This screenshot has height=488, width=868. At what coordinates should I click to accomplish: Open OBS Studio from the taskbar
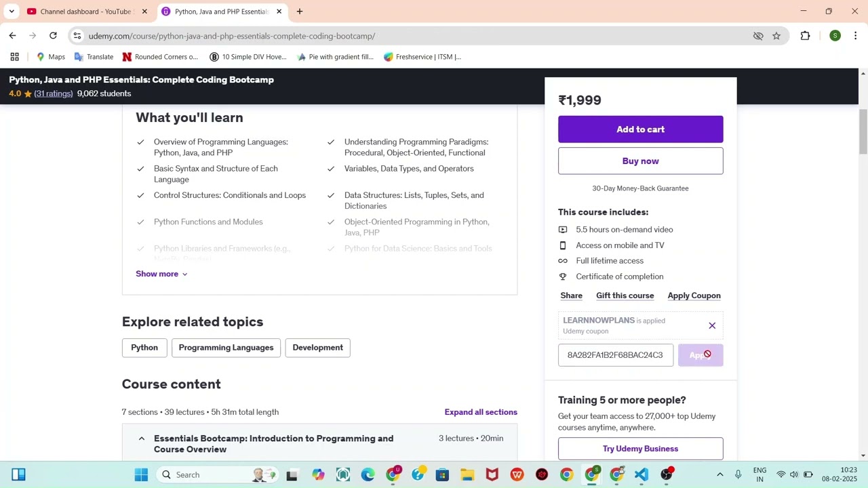click(x=667, y=474)
